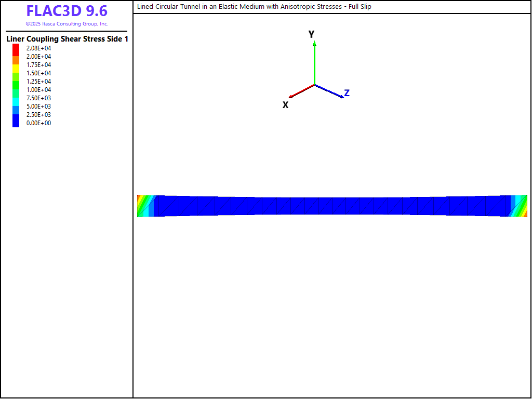Click the center of the blue liner strip
This screenshot has width=532, height=399.
pos(332,206)
